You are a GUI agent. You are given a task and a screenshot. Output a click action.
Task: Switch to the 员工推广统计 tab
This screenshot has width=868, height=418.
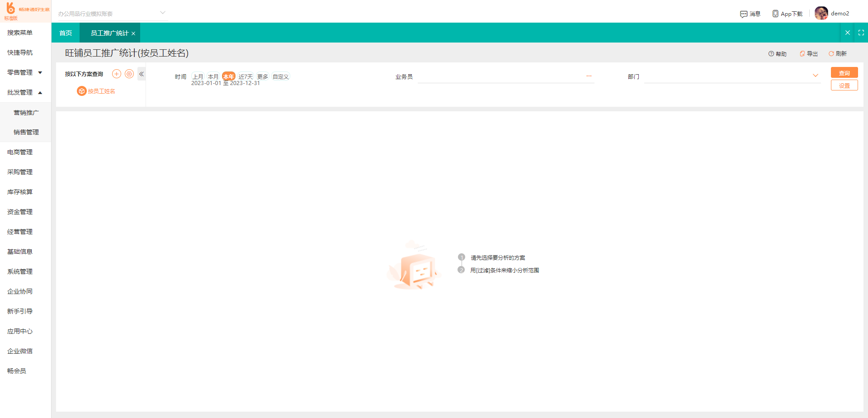tap(109, 33)
